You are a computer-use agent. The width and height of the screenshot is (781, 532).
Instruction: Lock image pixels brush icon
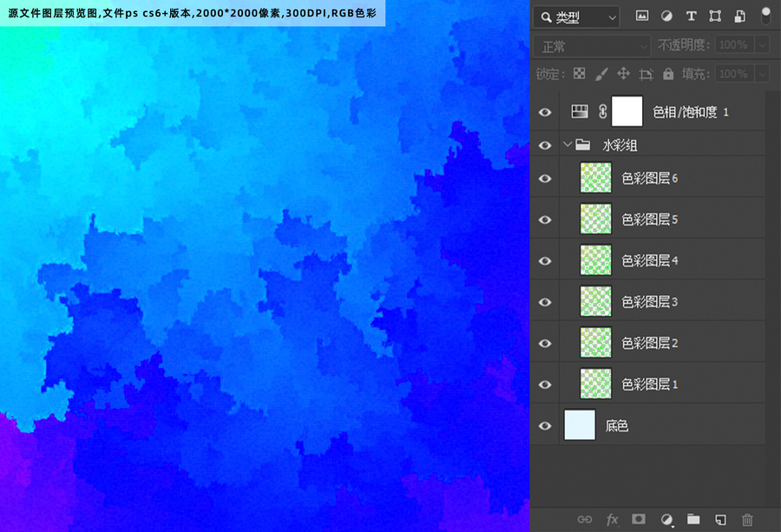point(601,75)
